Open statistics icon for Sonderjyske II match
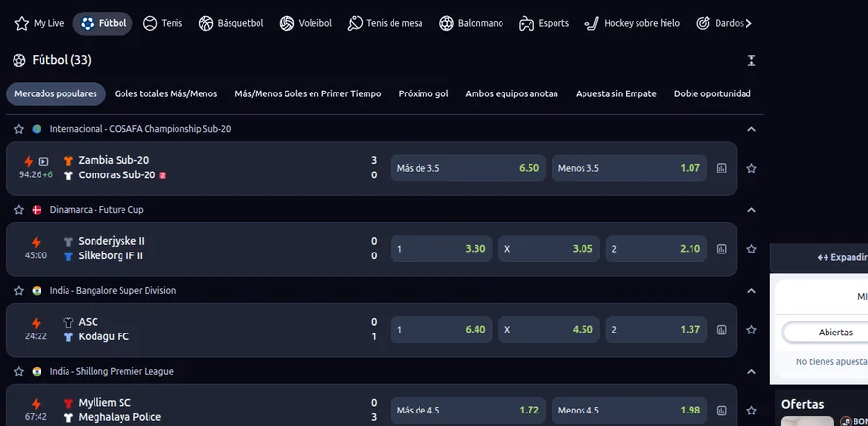 721,249
